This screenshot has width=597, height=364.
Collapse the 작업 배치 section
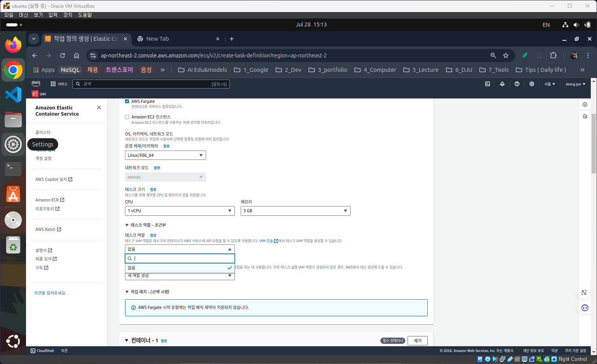coord(127,292)
